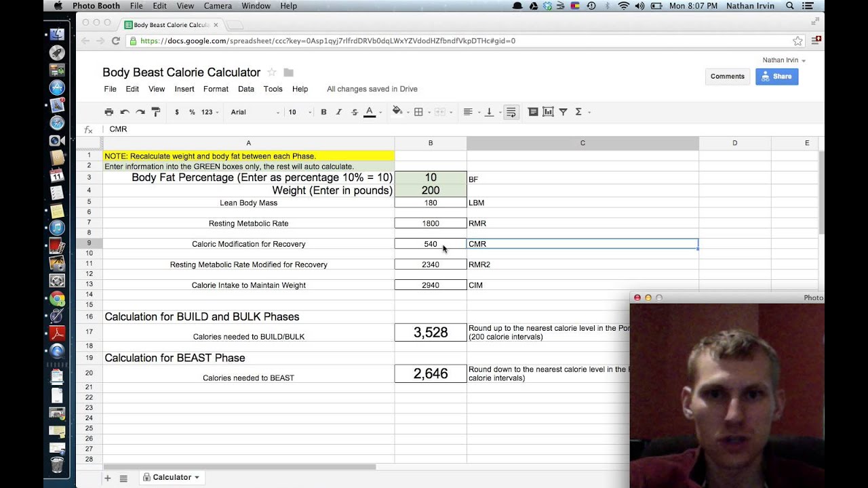868x488 pixels.
Task: Open Finder from the Dock
Action: [x=58, y=34]
